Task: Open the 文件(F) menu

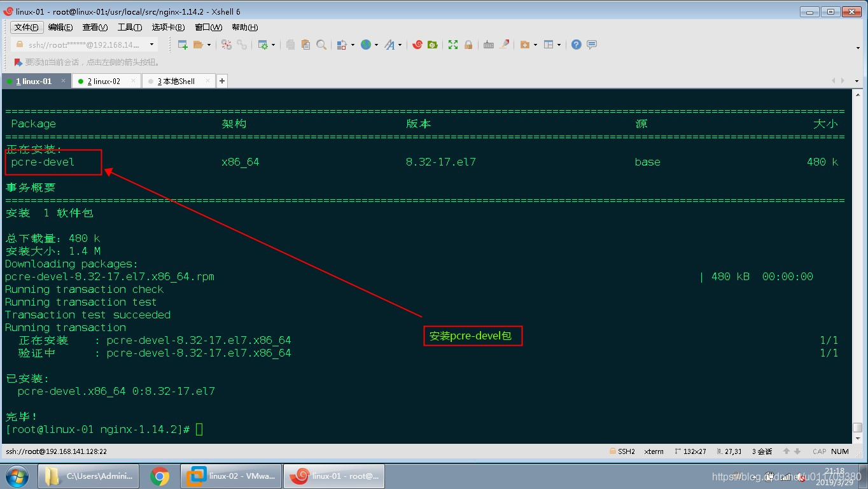Action: click(27, 27)
